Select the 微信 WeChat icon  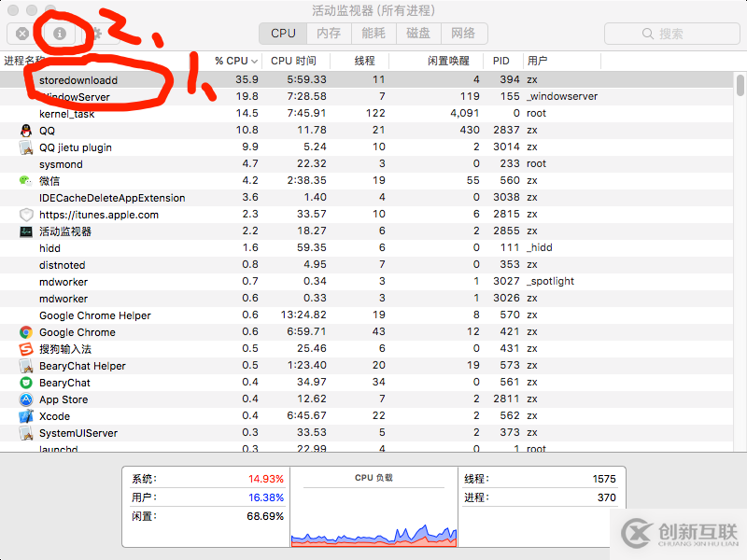[25, 180]
